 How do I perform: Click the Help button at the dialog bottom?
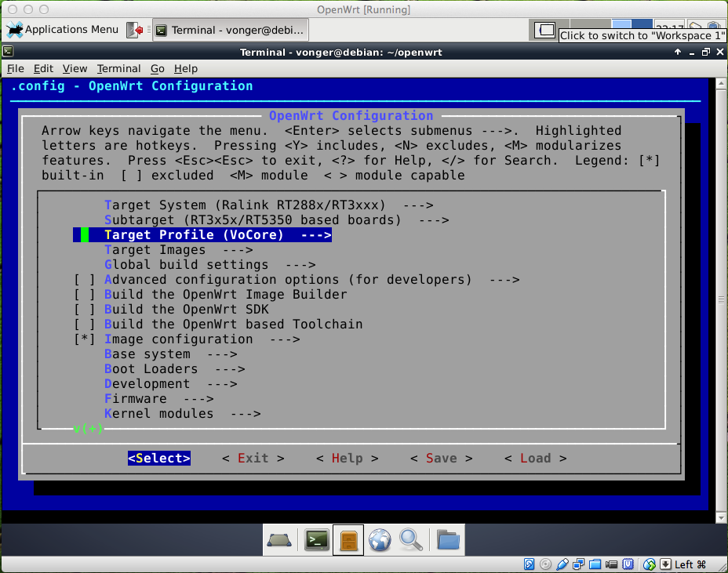(x=348, y=459)
